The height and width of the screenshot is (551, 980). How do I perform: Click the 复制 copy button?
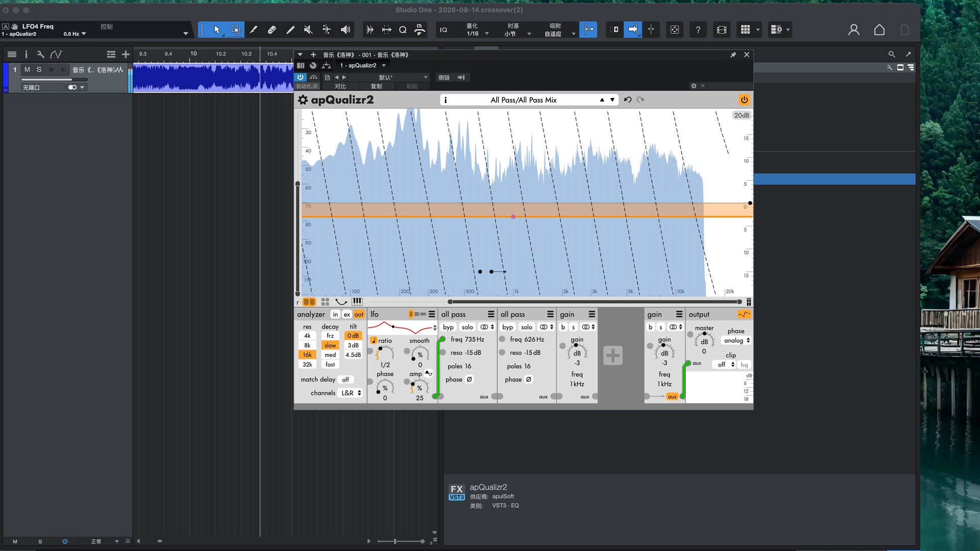(x=376, y=86)
